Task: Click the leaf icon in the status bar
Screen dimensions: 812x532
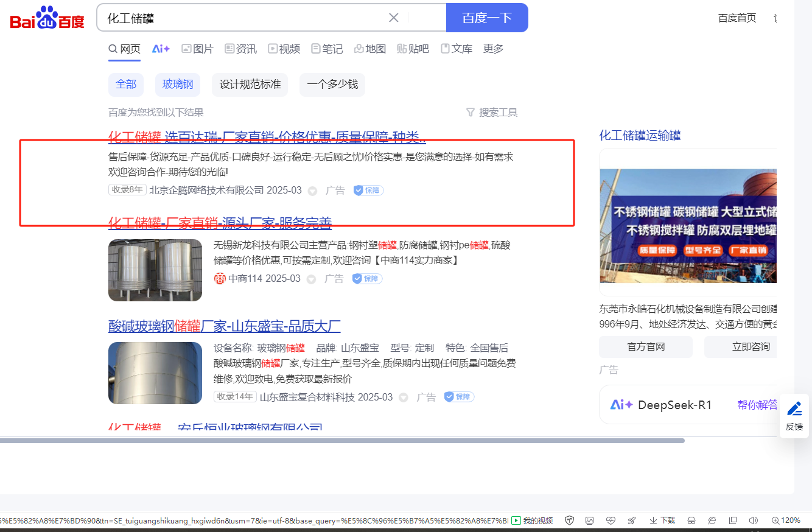Action: (712, 520)
